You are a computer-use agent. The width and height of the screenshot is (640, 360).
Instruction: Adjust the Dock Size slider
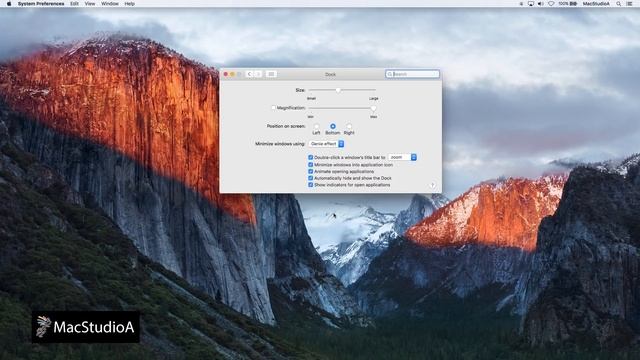(338, 90)
